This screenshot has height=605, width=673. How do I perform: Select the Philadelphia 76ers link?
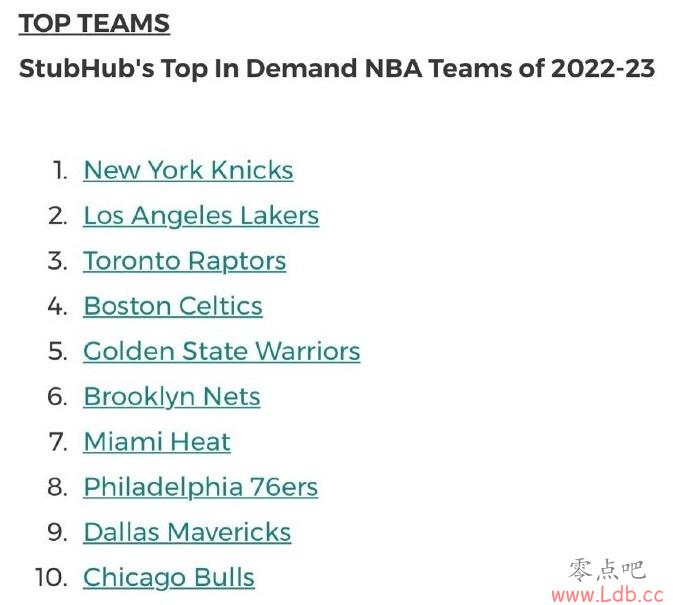coord(201,487)
